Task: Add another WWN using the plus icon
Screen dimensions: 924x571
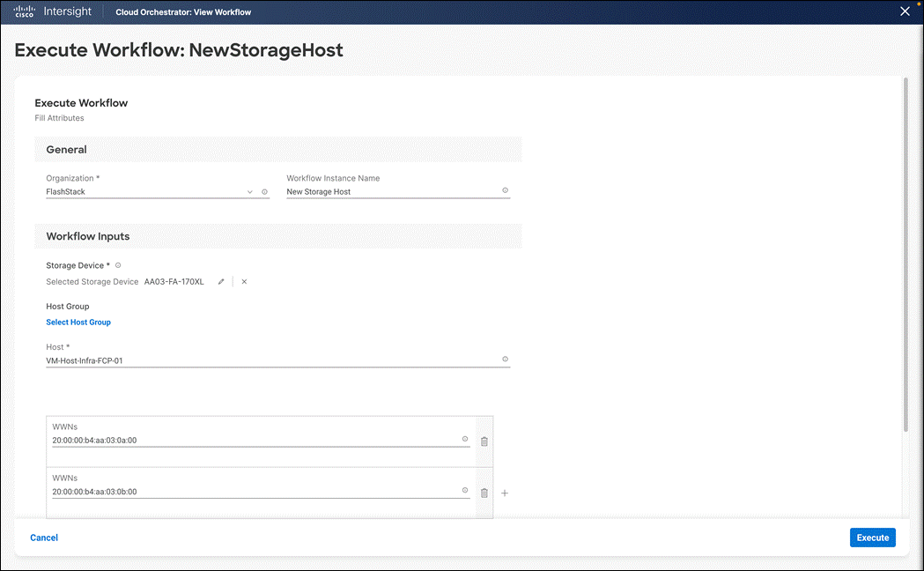Action: pos(504,493)
